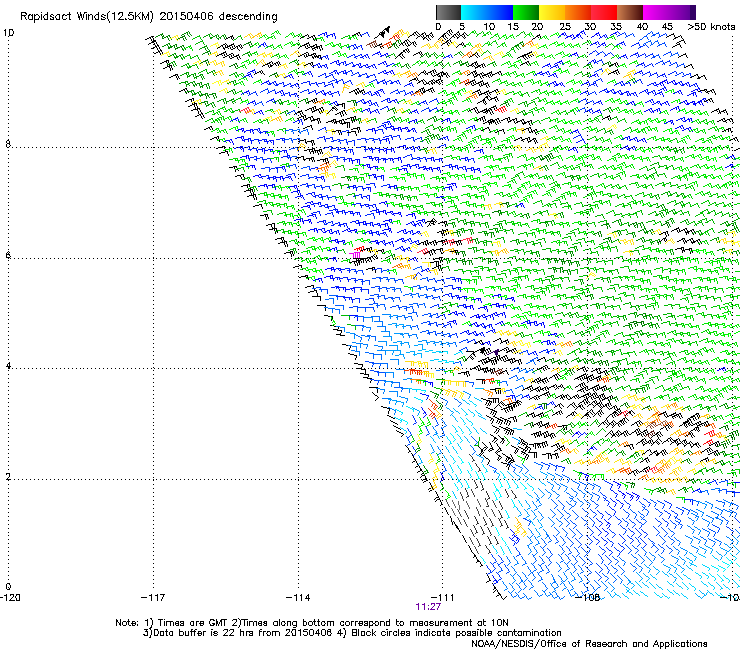This screenshot has height=650, width=740.
Task: Click the '>50 knots' legend label
Action: (x=711, y=27)
